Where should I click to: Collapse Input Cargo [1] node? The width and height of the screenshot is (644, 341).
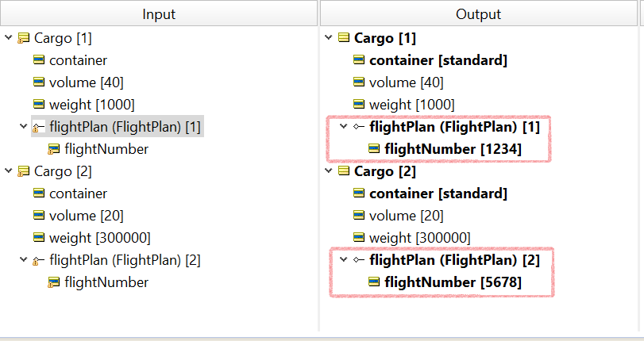pos(8,38)
